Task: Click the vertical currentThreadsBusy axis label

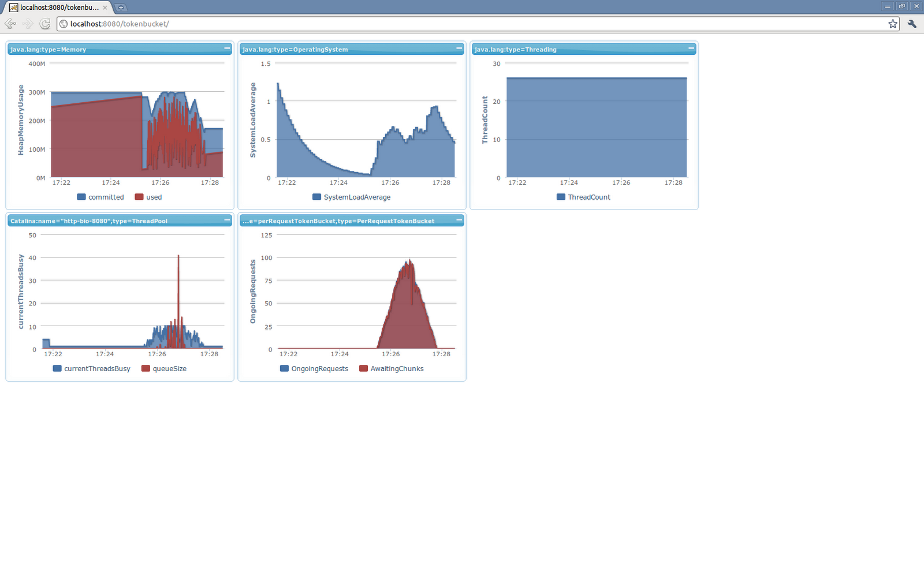Action: click(x=21, y=292)
